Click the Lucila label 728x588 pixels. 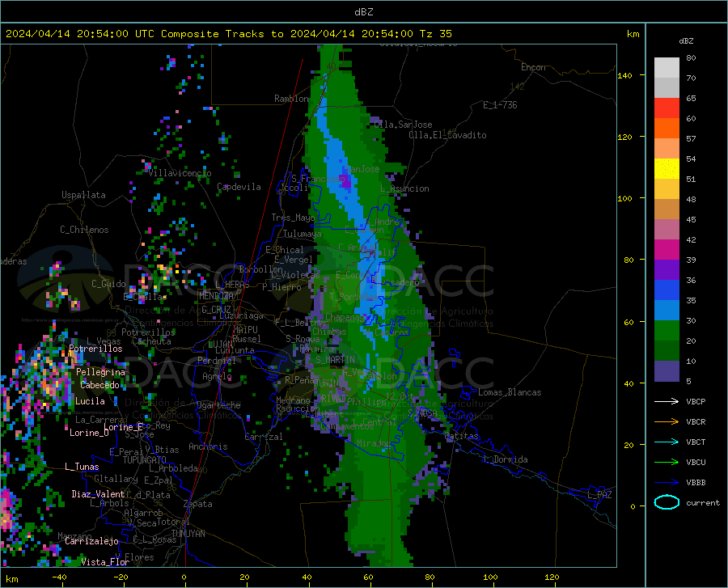[x=90, y=401]
